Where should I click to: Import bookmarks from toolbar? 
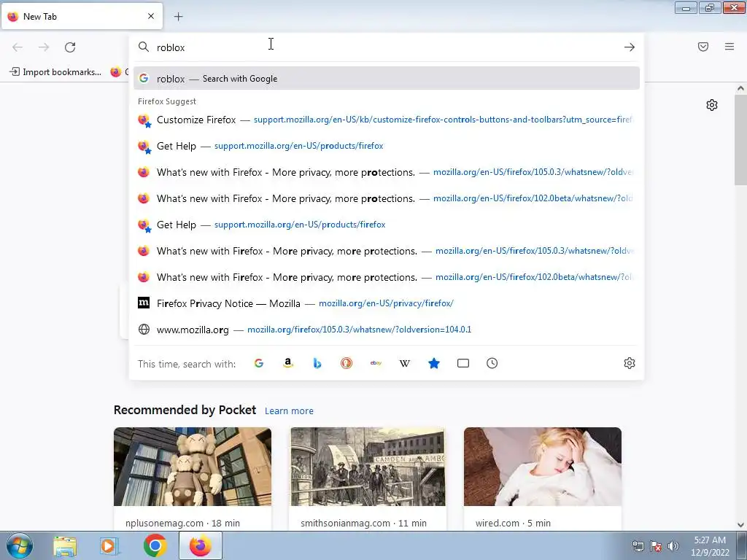[x=55, y=72]
